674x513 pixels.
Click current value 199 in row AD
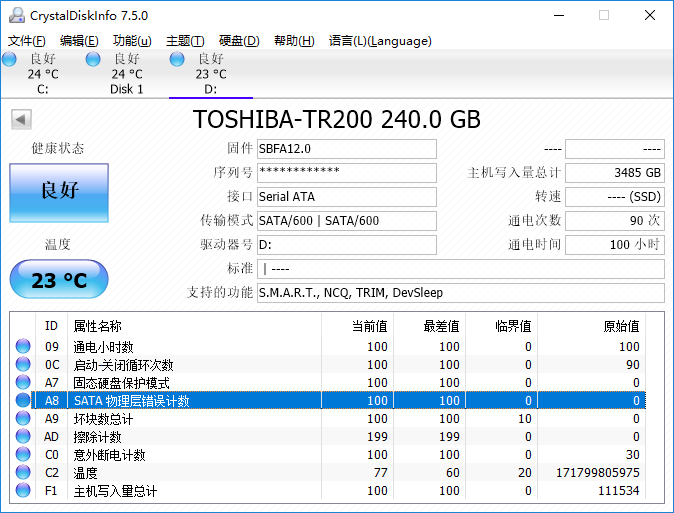(x=377, y=436)
